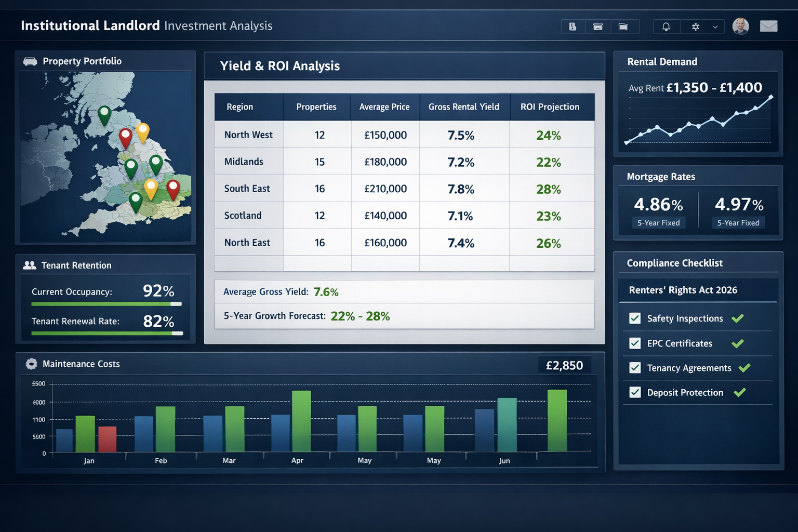Viewport: 798px width, 532px height.
Task: Expand the settings dropdown chevron
Action: pyautogui.click(x=714, y=26)
